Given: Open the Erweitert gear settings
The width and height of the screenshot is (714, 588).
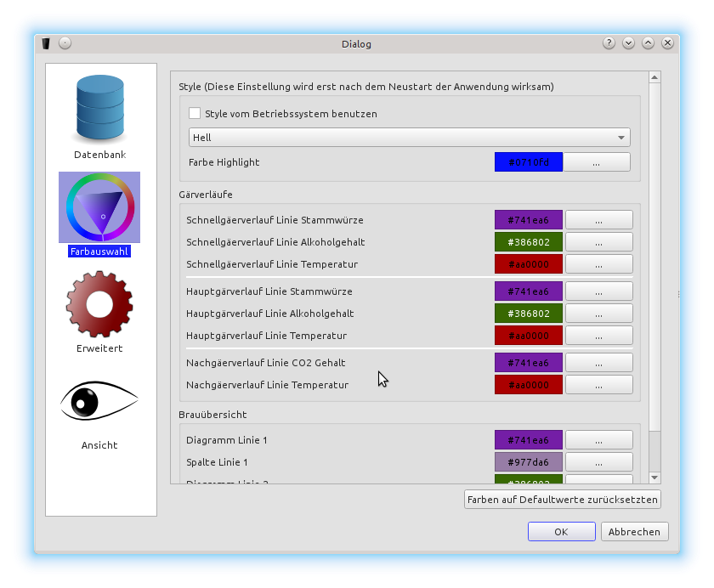Looking at the screenshot, I should pyautogui.click(x=99, y=310).
